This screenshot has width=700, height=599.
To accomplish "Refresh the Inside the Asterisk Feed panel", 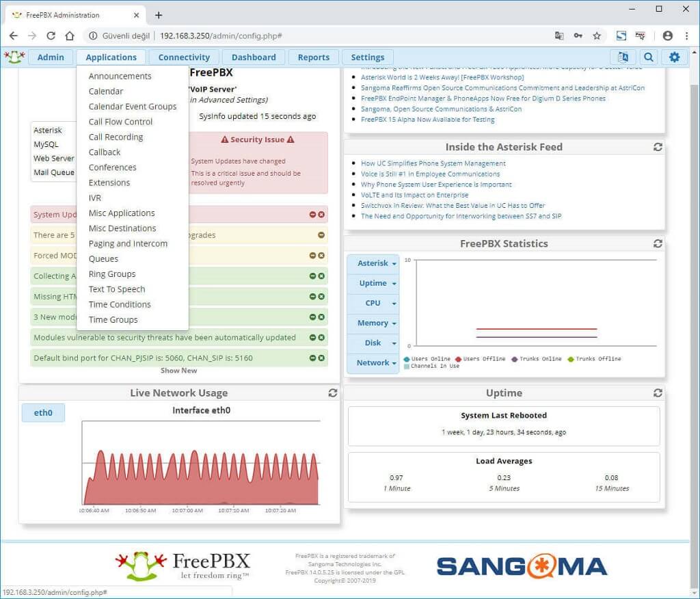I will pos(658,146).
